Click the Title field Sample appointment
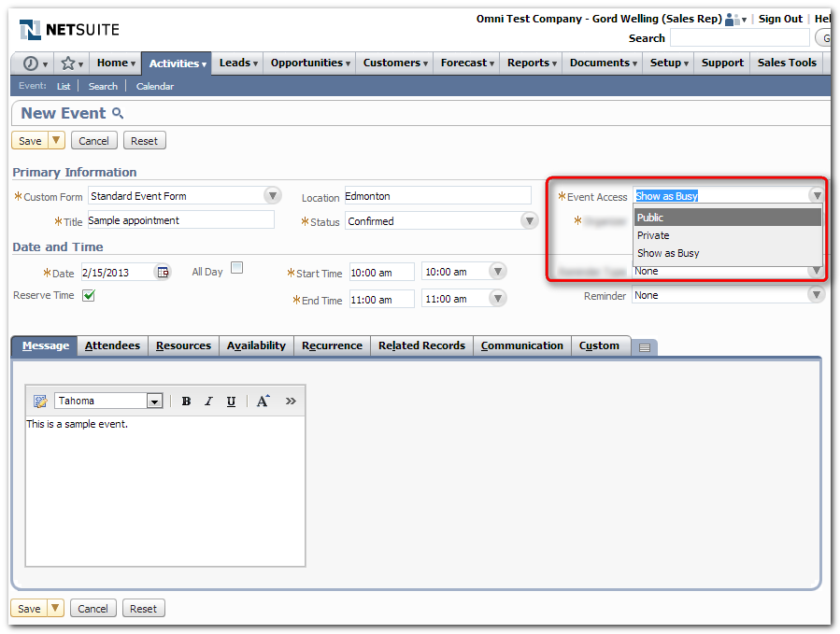The image size is (840, 634). click(181, 220)
